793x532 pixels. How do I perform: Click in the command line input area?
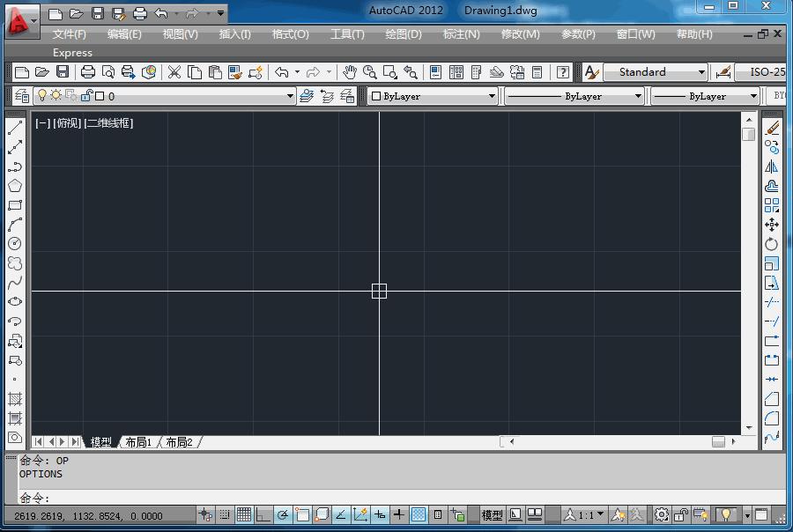[352, 499]
